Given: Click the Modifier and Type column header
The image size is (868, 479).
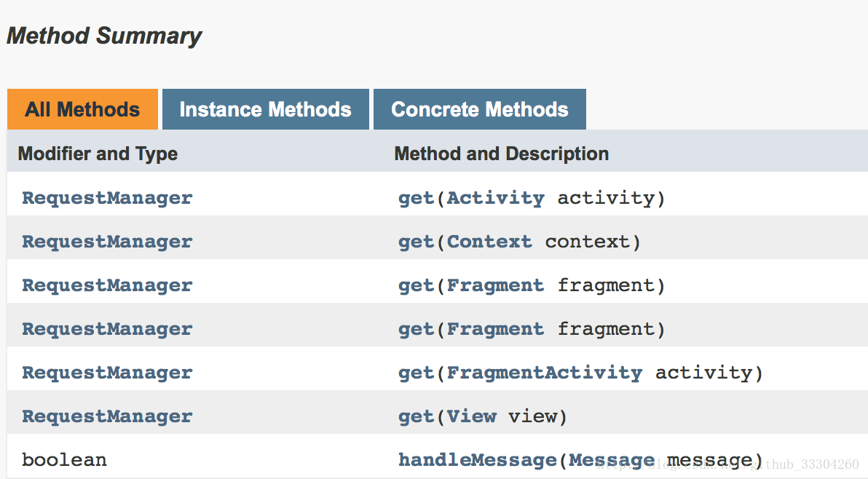Looking at the screenshot, I should click(98, 154).
